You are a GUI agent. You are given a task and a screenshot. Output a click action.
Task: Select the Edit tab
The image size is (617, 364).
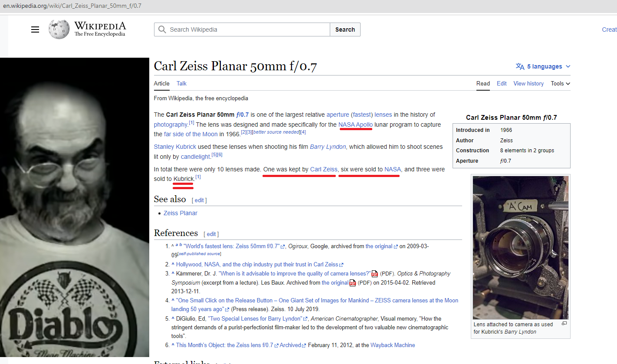(502, 83)
